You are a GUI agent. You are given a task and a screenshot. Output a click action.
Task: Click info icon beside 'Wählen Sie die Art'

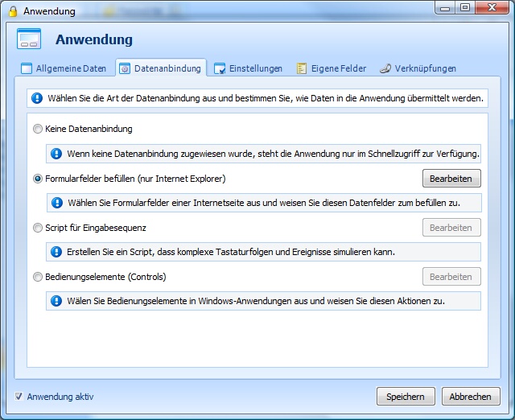[37, 98]
